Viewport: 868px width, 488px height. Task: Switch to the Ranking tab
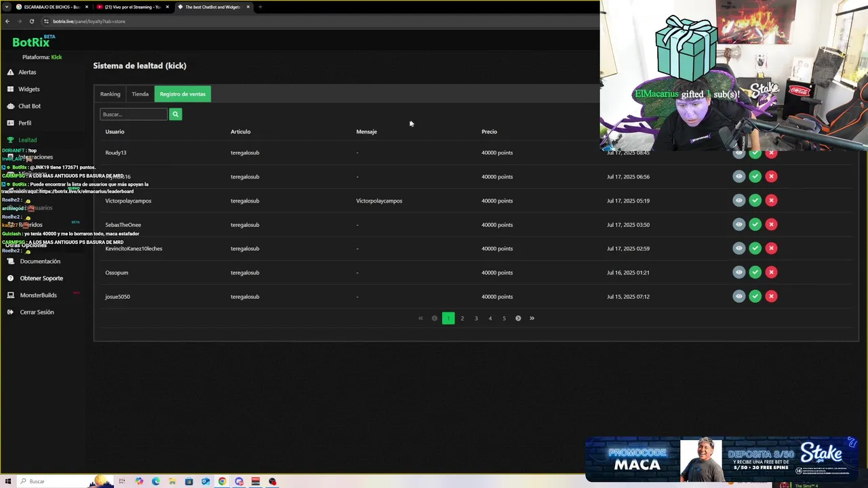(x=110, y=94)
